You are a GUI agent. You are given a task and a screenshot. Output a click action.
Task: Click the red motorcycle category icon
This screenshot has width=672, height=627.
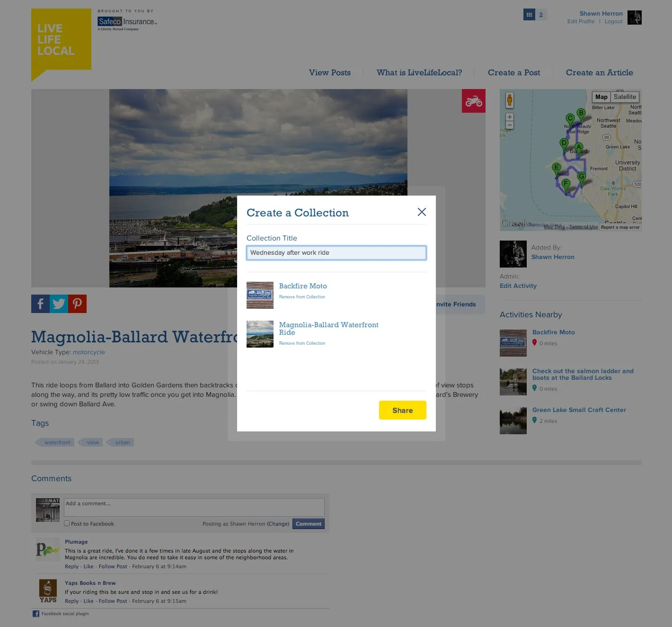[x=474, y=101]
